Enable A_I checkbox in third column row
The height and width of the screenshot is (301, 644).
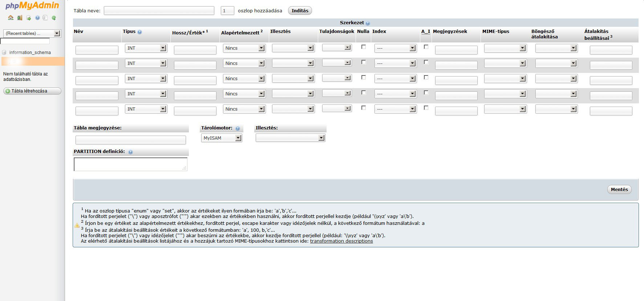pyautogui.click(x=426, y=77)
